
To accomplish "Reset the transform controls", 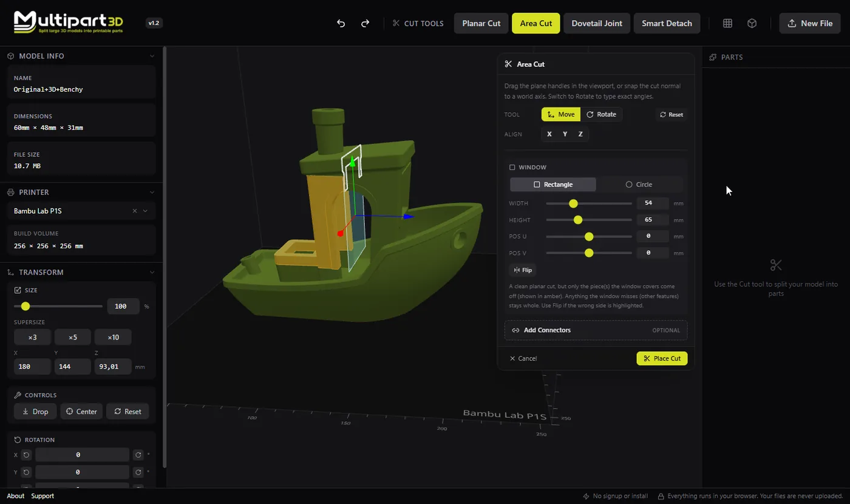I will point(127,412).
